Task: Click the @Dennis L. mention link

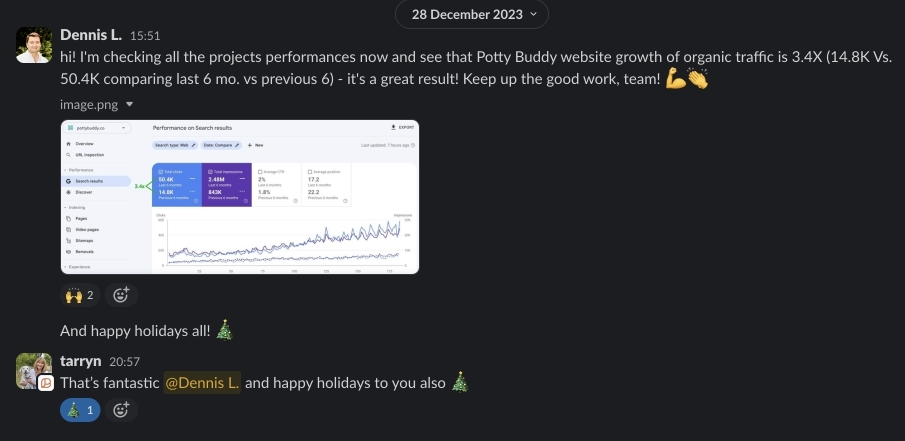Action: click(x=202, y=381)
